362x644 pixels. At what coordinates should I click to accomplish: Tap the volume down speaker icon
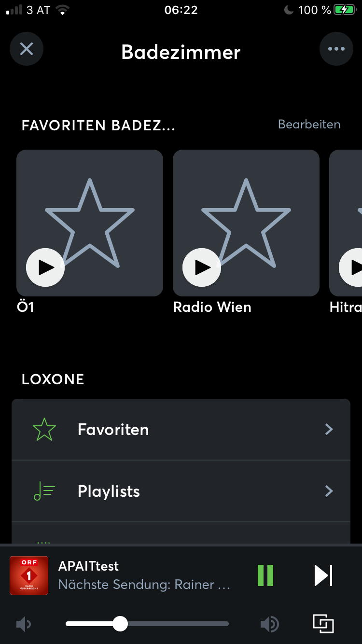coord(23,624)
